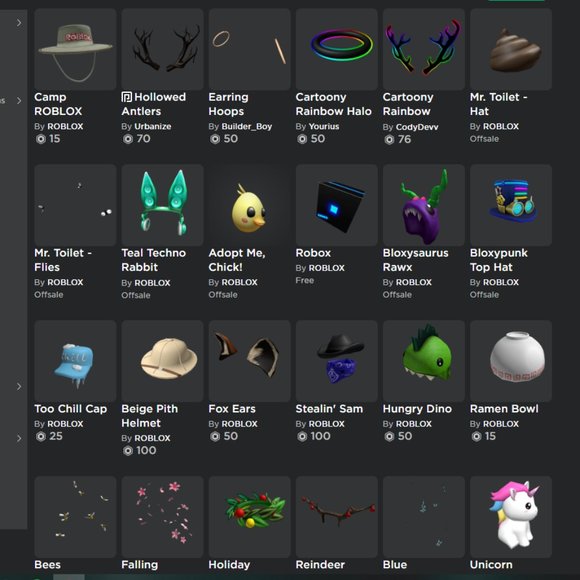Open the Urbanize creator link
Screen dimensions: 580x580
tap(153, 127)
